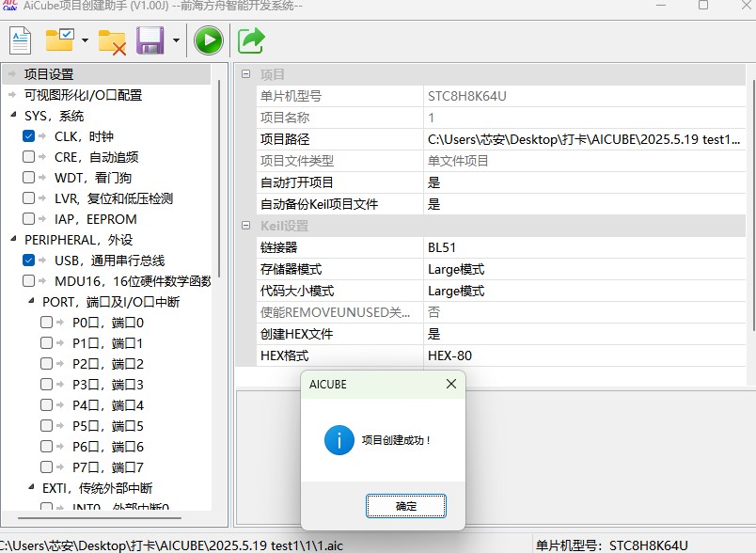The width and height of the screenshot is (756, 553).
Task: Check the P6口 端口6 checkbox
Action: [46, 447]
